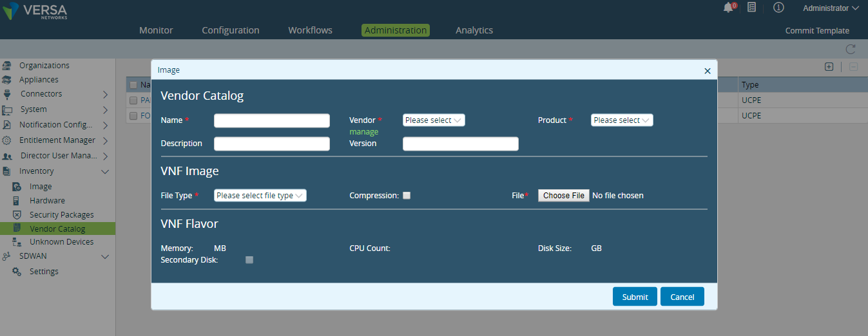Expand the Notification Config chevron
The image size is (868, 336).
[106, 125]
